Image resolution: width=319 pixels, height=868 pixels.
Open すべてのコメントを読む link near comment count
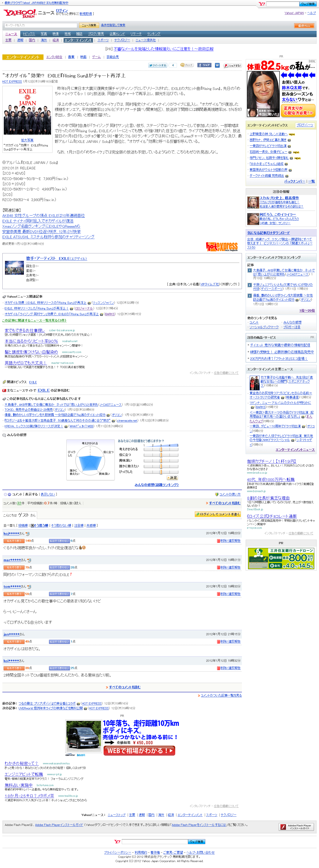pos(225,503)
